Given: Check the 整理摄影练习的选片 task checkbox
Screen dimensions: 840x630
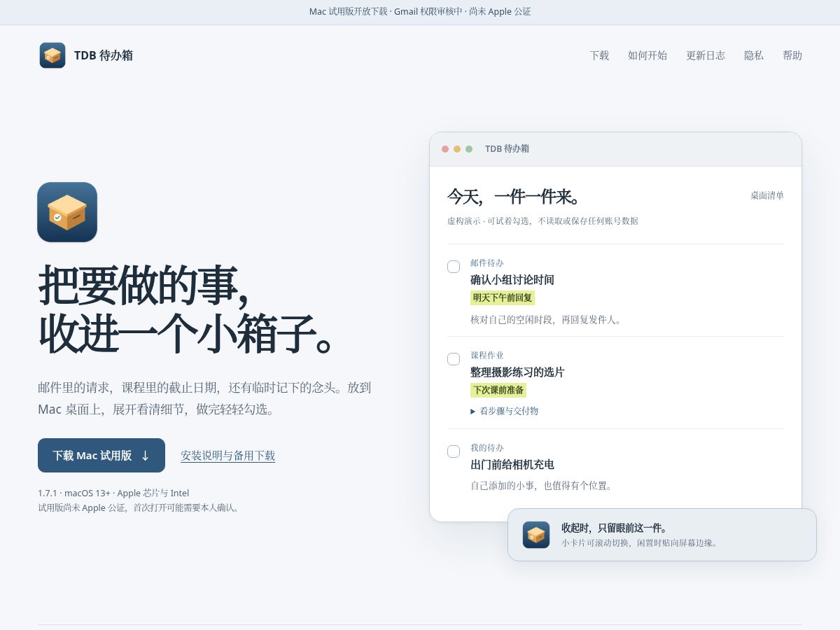Looking at the screenshot, I should pyautogui.click(x=454, y=359).
